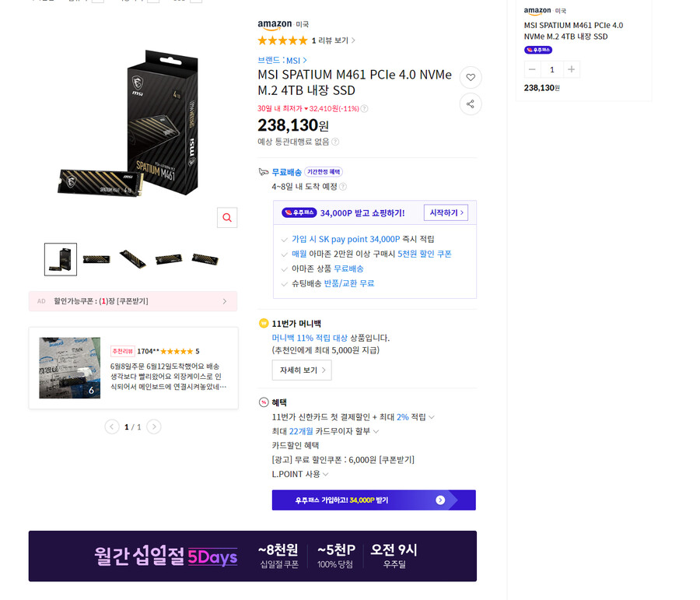Click the magnifier icon on the product image
The height and width of the screenshot is (600, 700).
(x=226, y=218)
